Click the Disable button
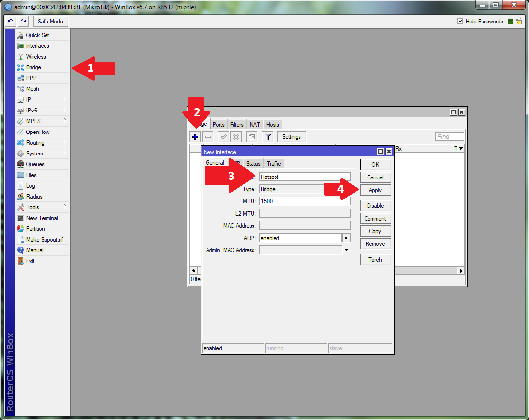 [x=375, y=206]
